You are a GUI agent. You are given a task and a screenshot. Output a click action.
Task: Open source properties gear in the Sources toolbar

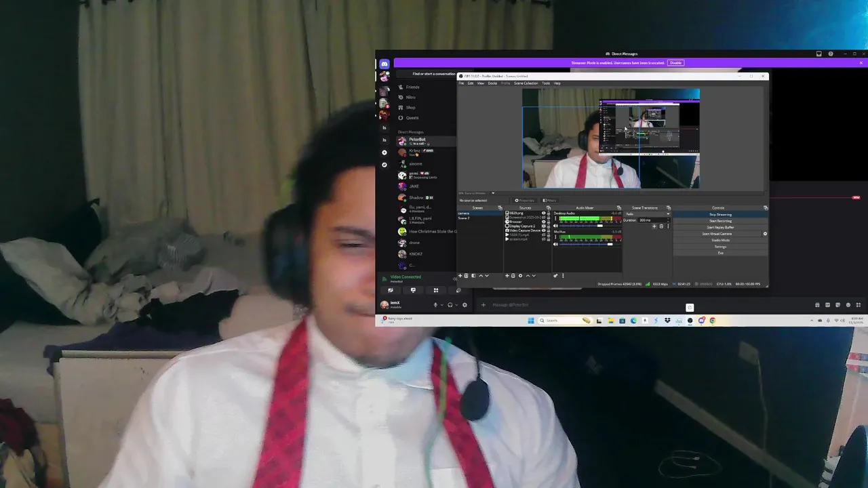(520, 276)
